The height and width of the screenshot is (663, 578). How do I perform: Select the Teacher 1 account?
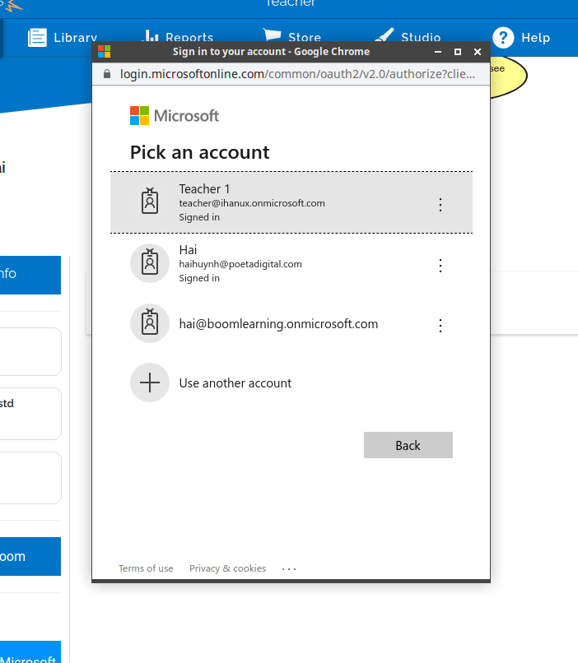291,203
